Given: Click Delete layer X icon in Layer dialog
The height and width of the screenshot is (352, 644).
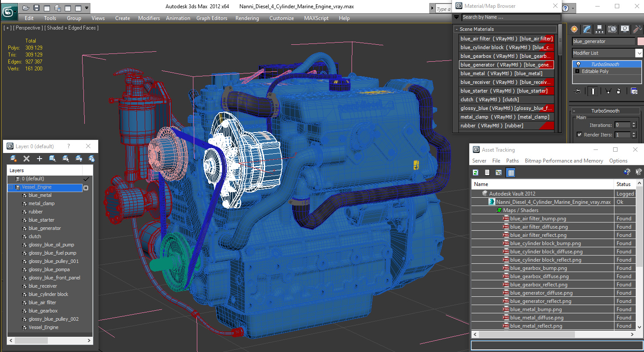Looking at the screenshot, I should pyautogui.click(x=27, y=159).
